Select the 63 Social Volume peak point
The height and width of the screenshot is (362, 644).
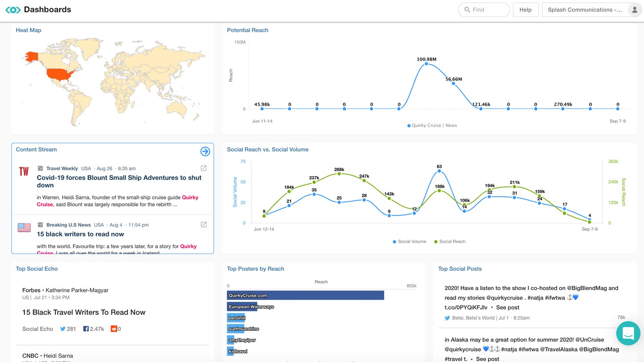[x=439, y=171]
